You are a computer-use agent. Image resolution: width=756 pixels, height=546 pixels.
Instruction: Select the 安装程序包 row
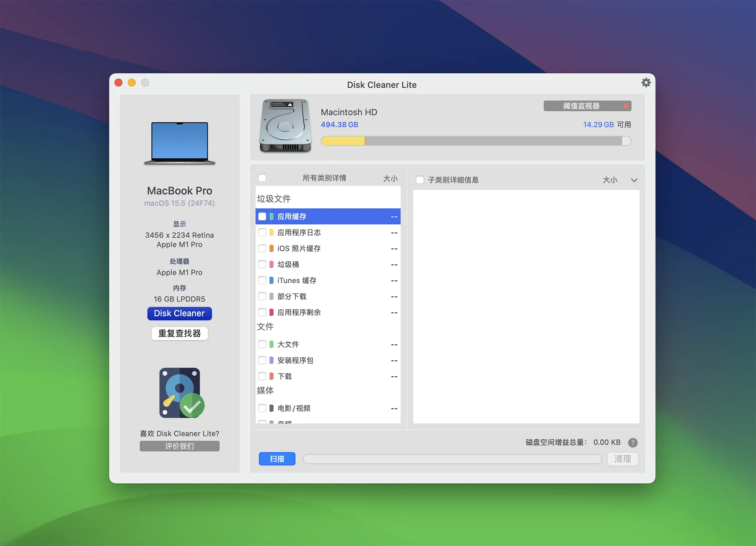point(328,360)
